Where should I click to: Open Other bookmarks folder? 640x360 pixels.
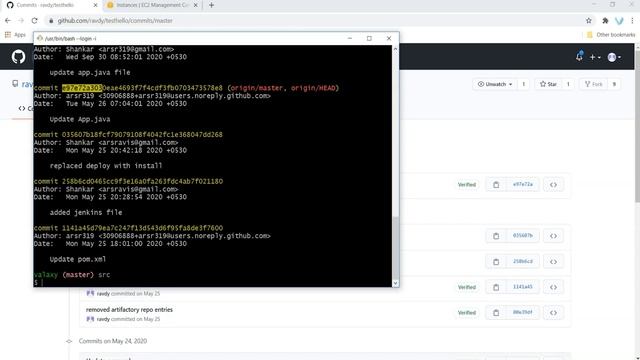click(x=611, y=35)
